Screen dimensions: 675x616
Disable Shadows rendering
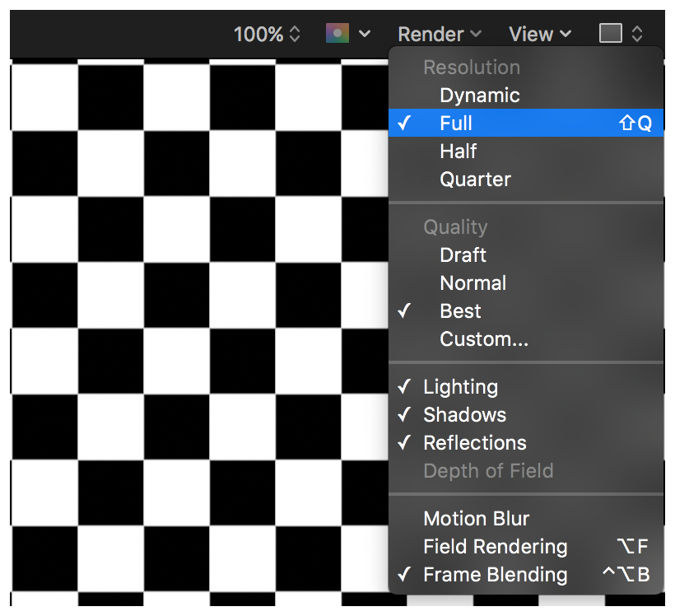(464, 415)
